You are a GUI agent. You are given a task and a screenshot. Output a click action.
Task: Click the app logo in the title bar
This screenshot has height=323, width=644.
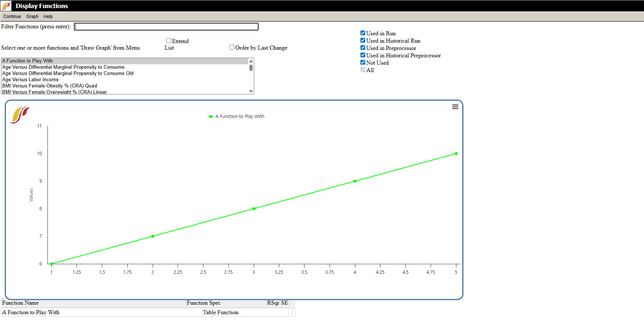pos(6,6)
